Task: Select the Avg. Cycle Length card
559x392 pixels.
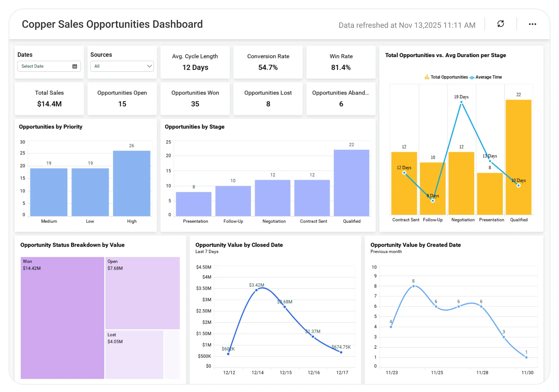Action: 195,62
